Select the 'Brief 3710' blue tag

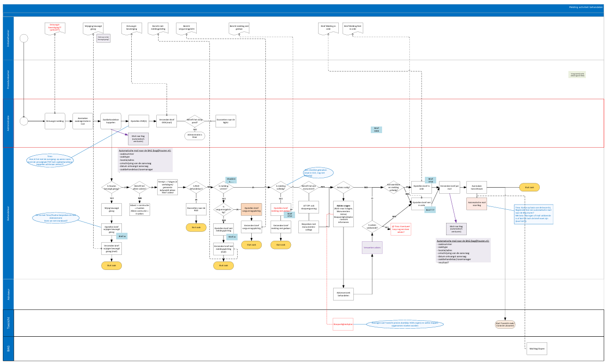tap(431, 180)
